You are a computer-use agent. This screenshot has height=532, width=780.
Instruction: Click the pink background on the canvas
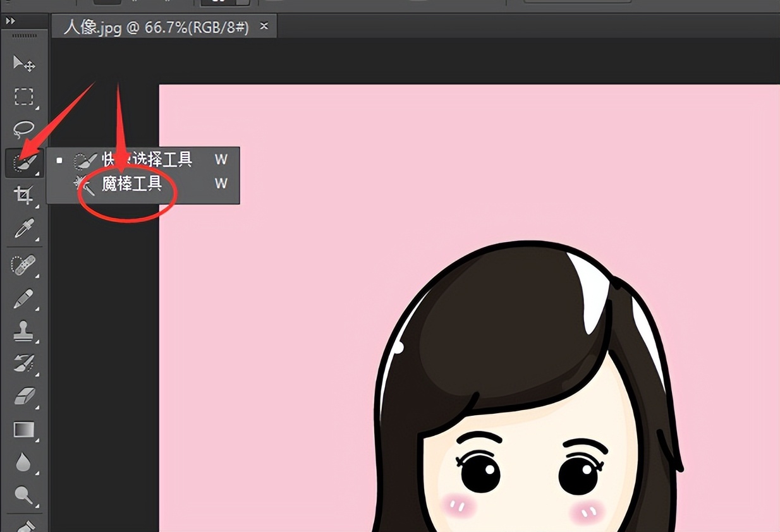click(316, 190)
